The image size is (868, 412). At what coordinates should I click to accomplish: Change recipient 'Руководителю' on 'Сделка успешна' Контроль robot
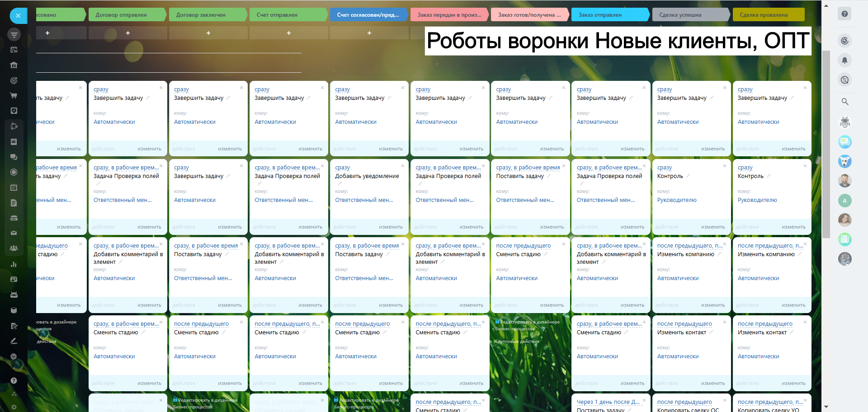point(676,200)
